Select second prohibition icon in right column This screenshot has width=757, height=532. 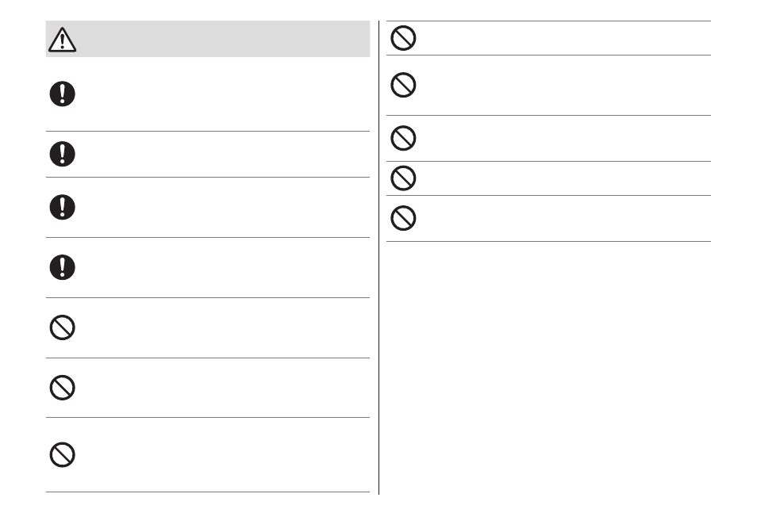click(403, 85)
